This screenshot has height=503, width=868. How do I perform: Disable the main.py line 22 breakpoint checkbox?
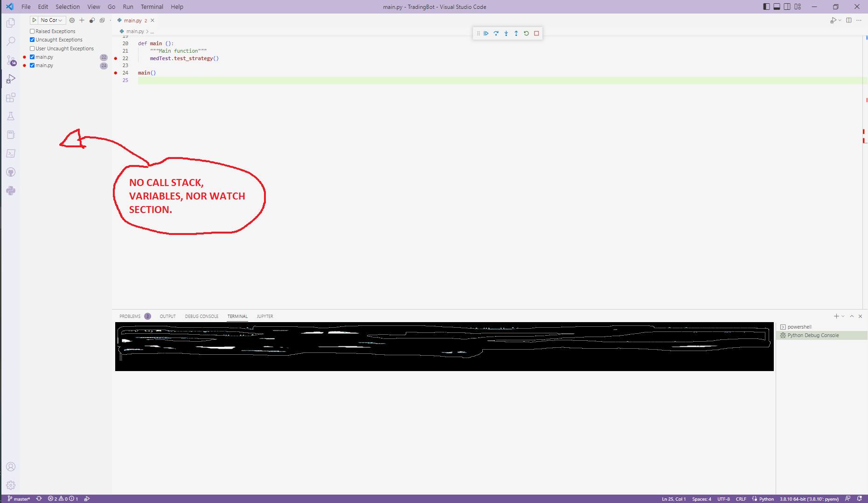[32, 57]
